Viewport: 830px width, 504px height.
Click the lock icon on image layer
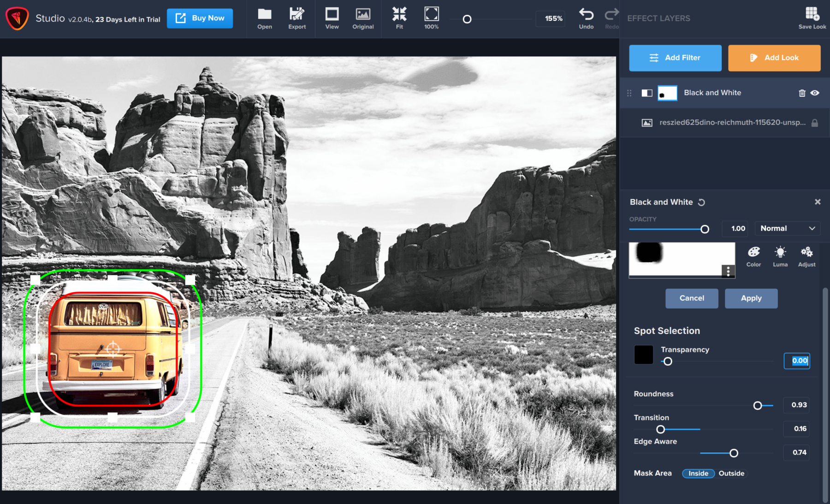click(x=815, y=123)
